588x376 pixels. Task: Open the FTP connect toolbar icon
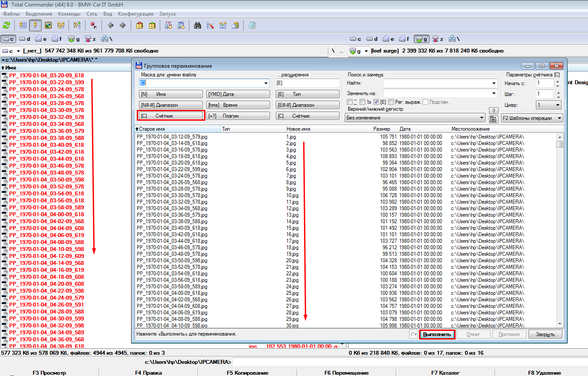tap(168, 25)
